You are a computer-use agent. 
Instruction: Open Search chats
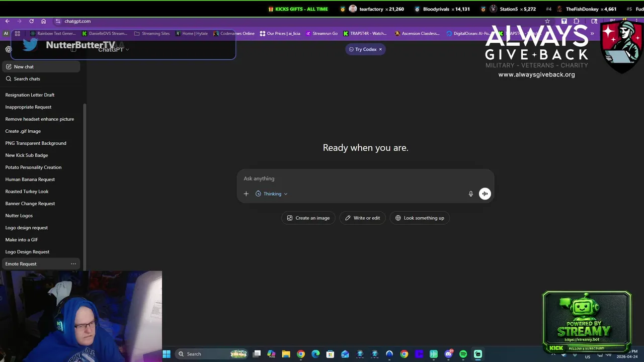click(x=41, y=79)
